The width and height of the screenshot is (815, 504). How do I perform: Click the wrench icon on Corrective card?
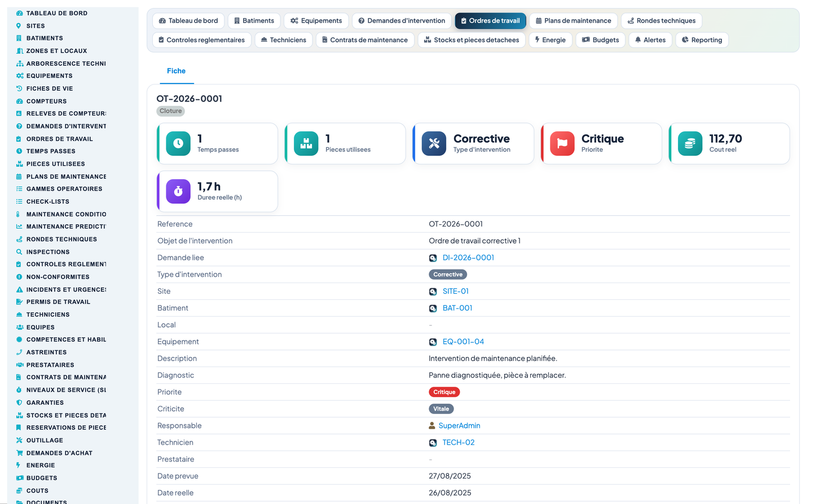[434, 143]
